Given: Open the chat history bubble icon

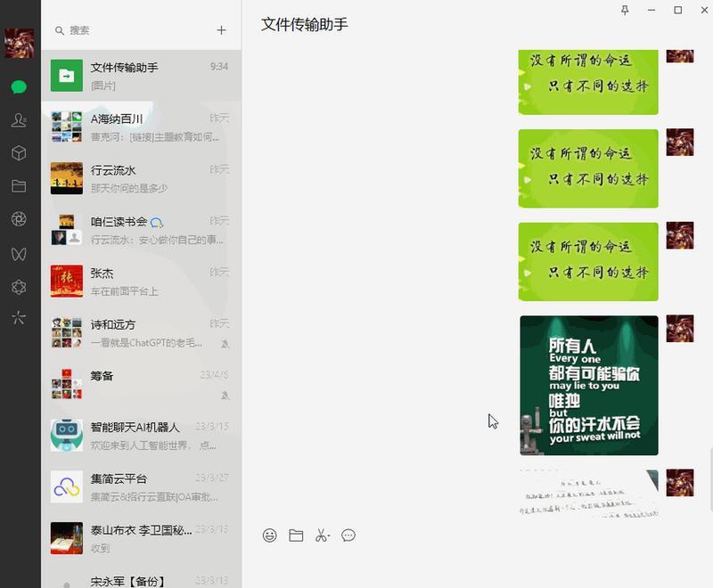Looking at the screenshot, I should (348, 535).
